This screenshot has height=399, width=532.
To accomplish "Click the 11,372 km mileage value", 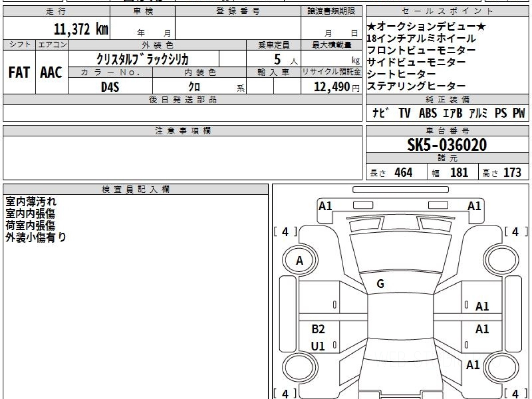I will click(81, 30).
